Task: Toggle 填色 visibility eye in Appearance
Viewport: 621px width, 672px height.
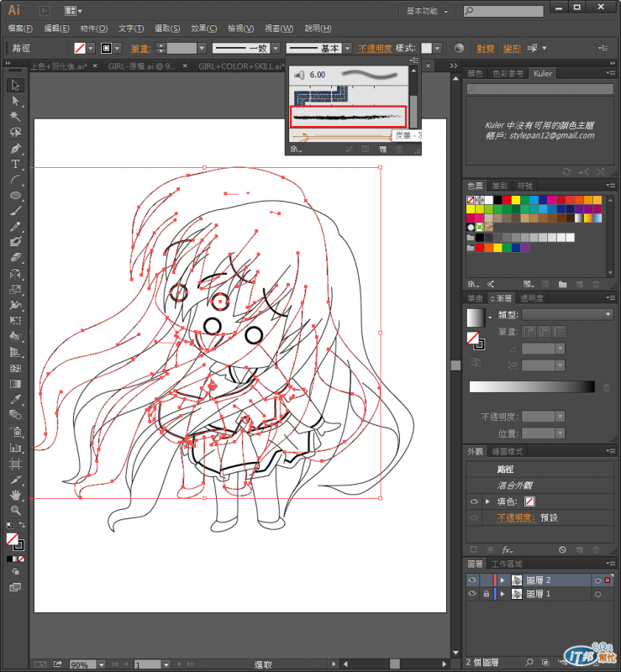Action: point(474,501)
